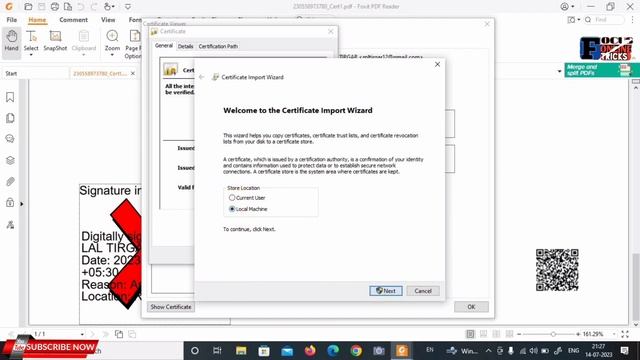Open the notification center icon
This screenshot has width=640, height=360.
[624, 351]
